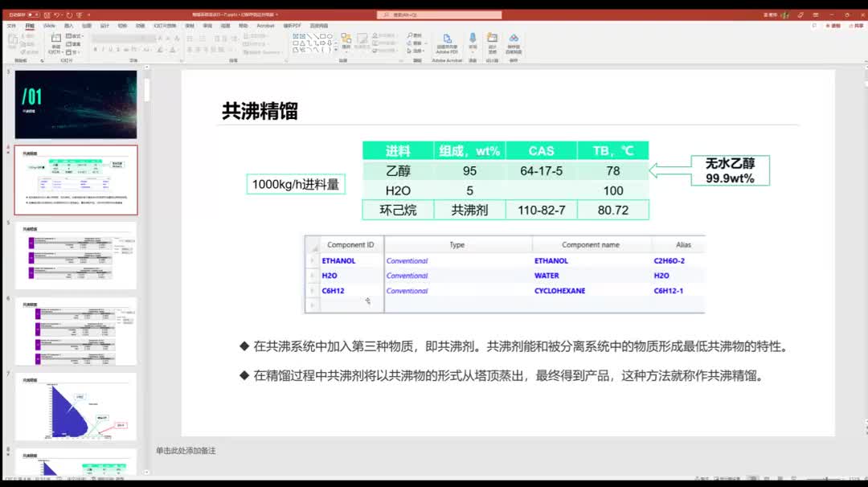Switch to the 插入 Insert tab
This screenshot has height=487, width=868.
[x=68, y=26]
